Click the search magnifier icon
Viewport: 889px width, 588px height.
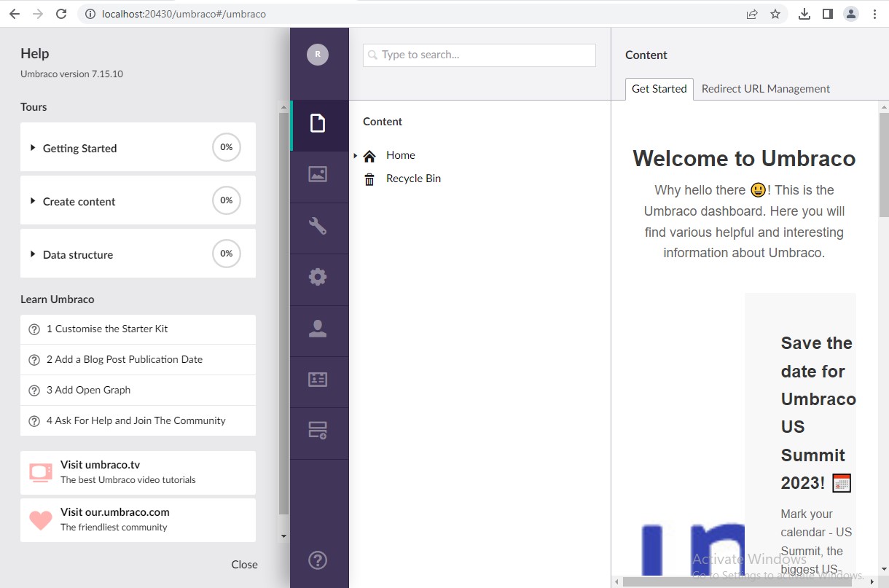pyautogui.click(x=373, y=55)
